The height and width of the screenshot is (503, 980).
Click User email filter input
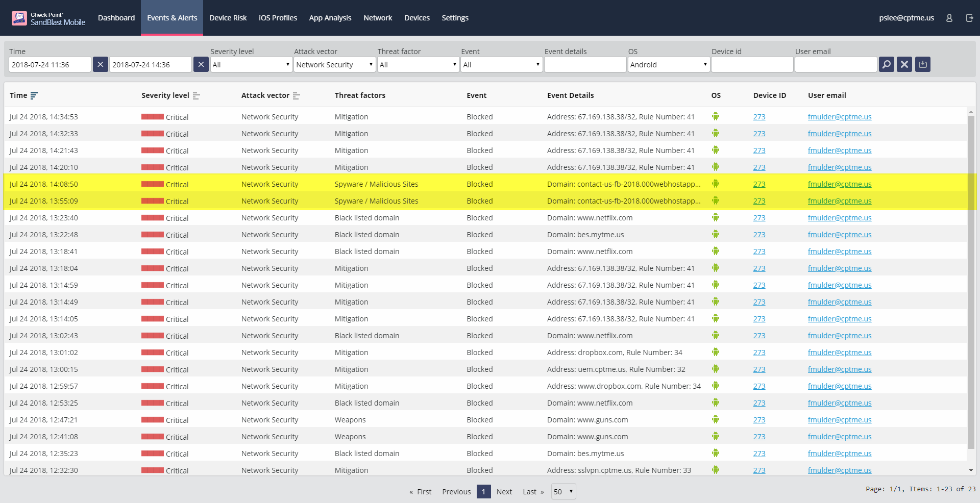click(836, 64)
